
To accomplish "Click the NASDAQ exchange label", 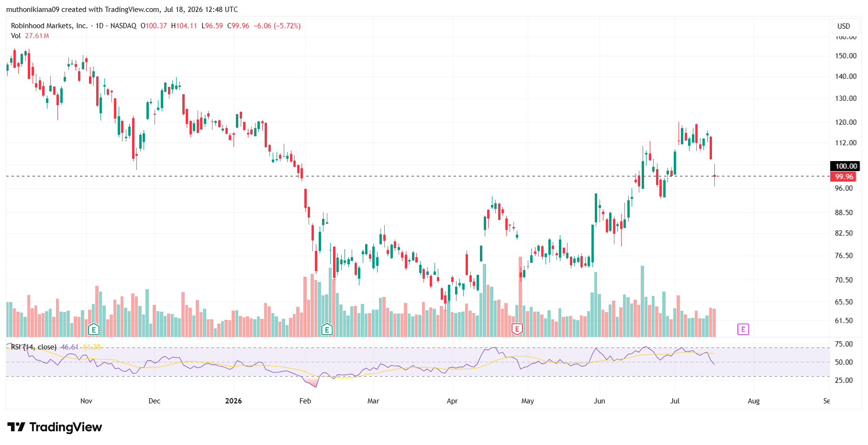I will pyautogui.click(x=123, y=26).
